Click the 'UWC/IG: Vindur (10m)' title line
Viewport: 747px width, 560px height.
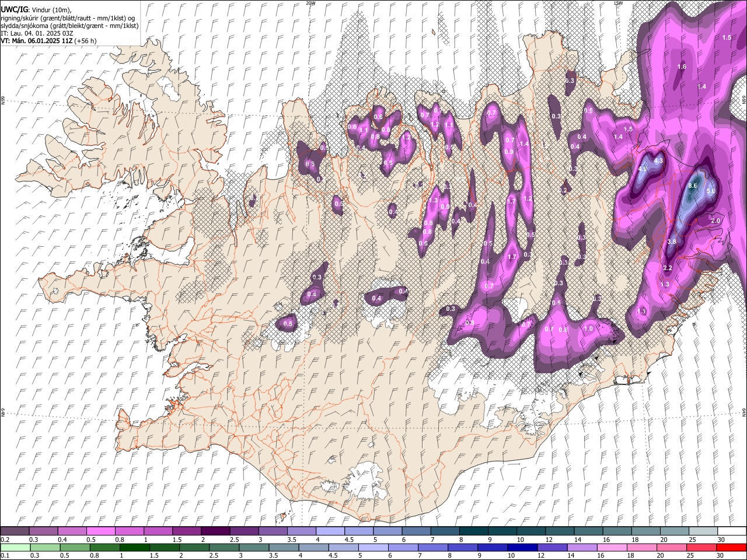pyautogui.click(x=36, y=10)
